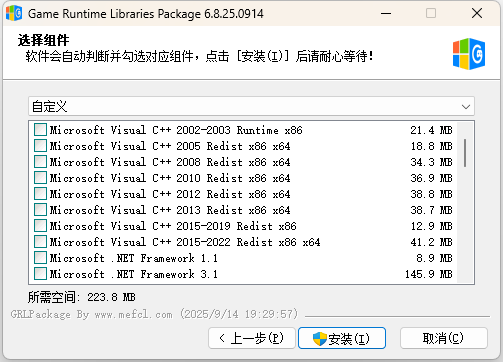This screenshot has width=503, height=362.
Task: Click the 选择组件 heading
Action: [43, 40]
